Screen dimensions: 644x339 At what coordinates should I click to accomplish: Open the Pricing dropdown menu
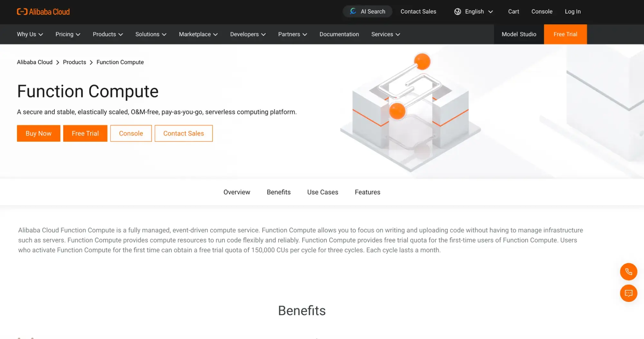coord(68,34)
